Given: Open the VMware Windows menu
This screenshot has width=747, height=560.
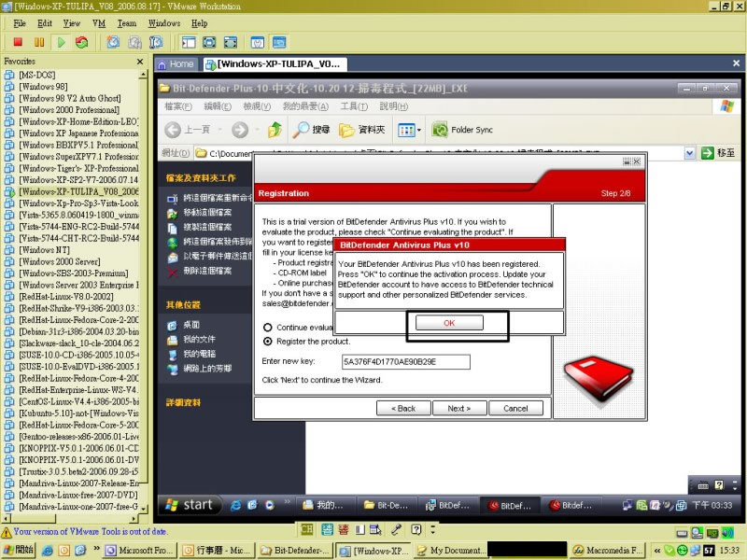Looking at the screenshot, I should tap(164, 23).
